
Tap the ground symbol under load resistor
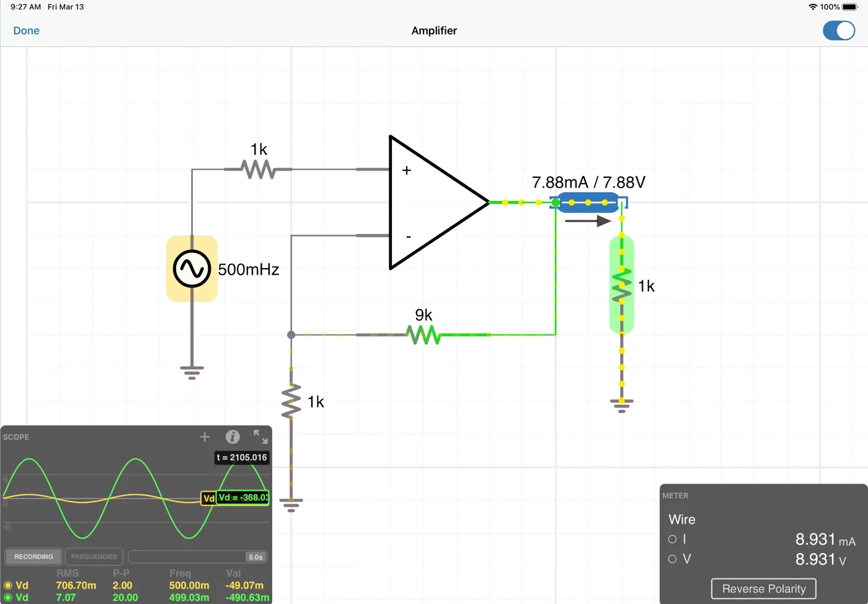click(x=621, y=406)
